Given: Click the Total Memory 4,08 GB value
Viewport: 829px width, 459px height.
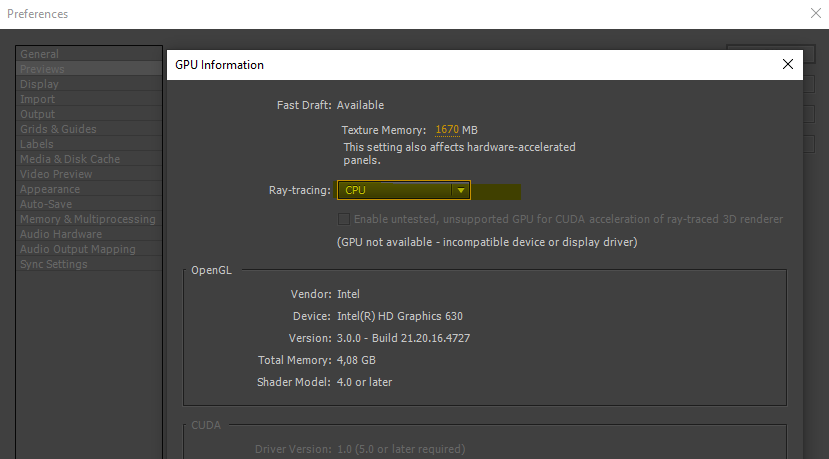Looking at the screenshot, I should [356, 360].
